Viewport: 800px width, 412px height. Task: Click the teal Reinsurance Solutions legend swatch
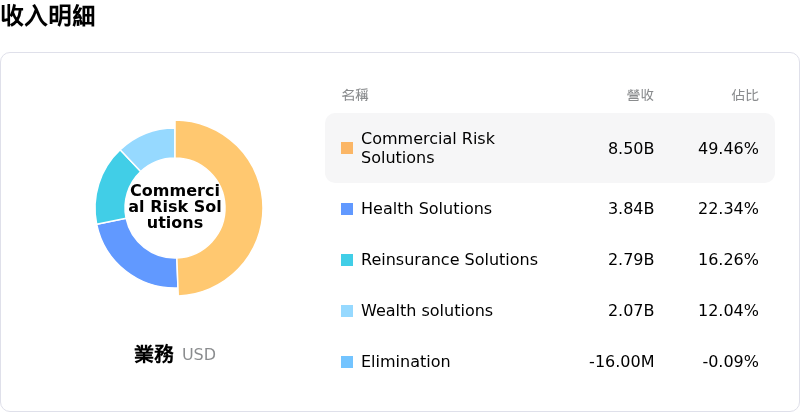pyautogui.click(x=347, y=260)
